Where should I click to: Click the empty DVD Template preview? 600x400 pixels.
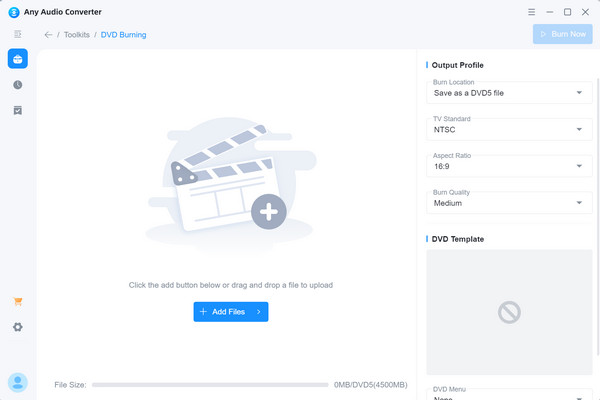(509, 312)
